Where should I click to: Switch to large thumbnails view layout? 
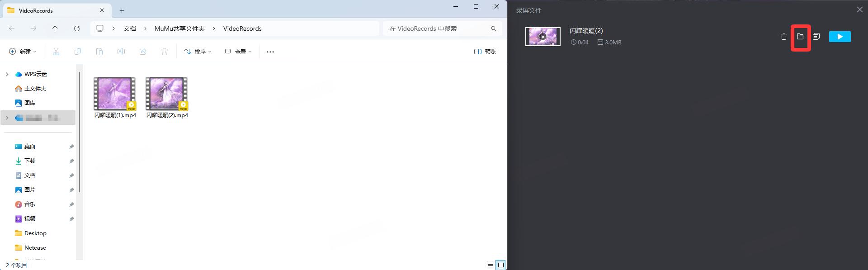tap(501, 265)
